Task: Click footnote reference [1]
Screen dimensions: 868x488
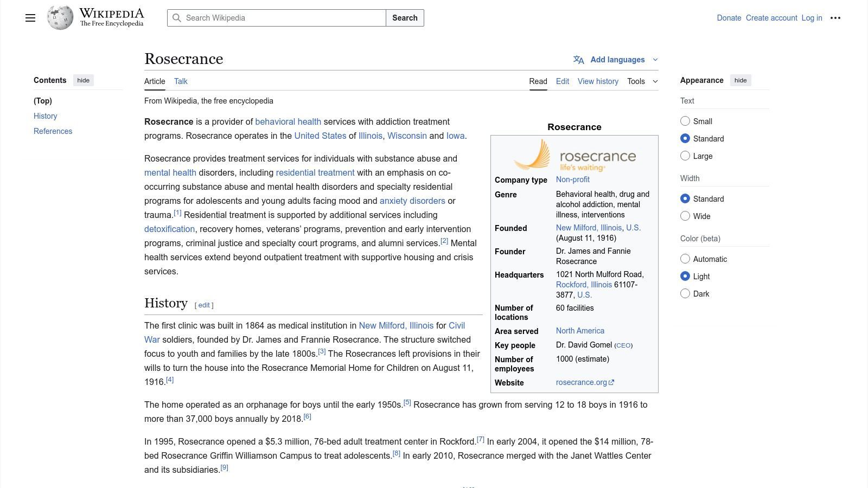Action: pyautogui.click(x=177, y=213)
